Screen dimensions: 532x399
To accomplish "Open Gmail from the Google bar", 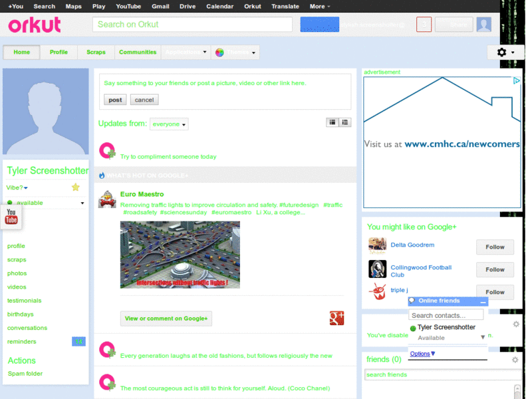I will 160,7.
